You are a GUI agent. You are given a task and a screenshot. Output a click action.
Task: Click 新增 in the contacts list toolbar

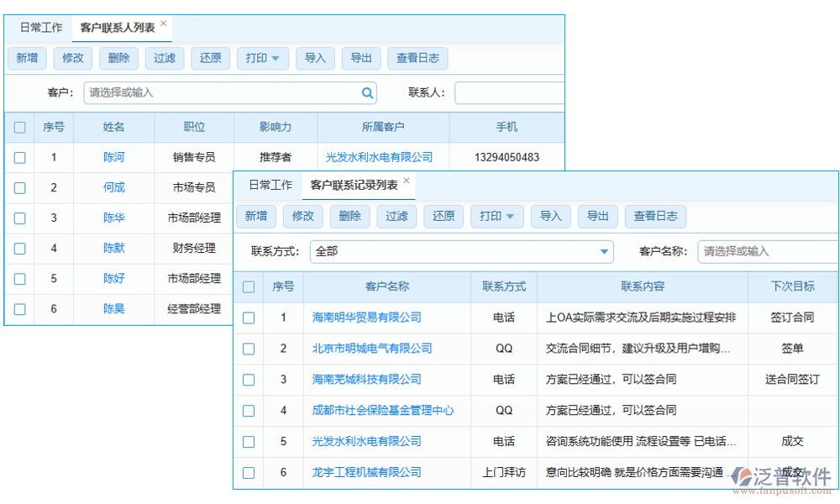[x=26, y=58]
